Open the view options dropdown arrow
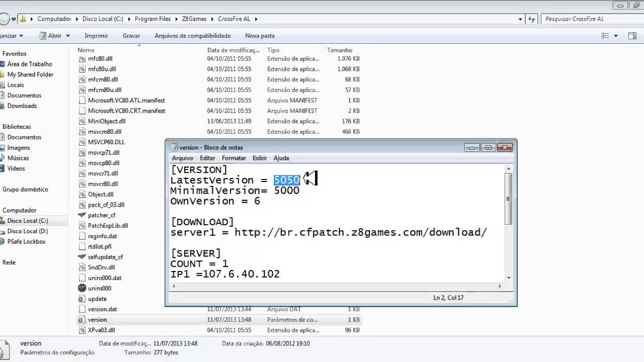The height and width of the screenshot is (362, 644). click(x=616, y=36)
